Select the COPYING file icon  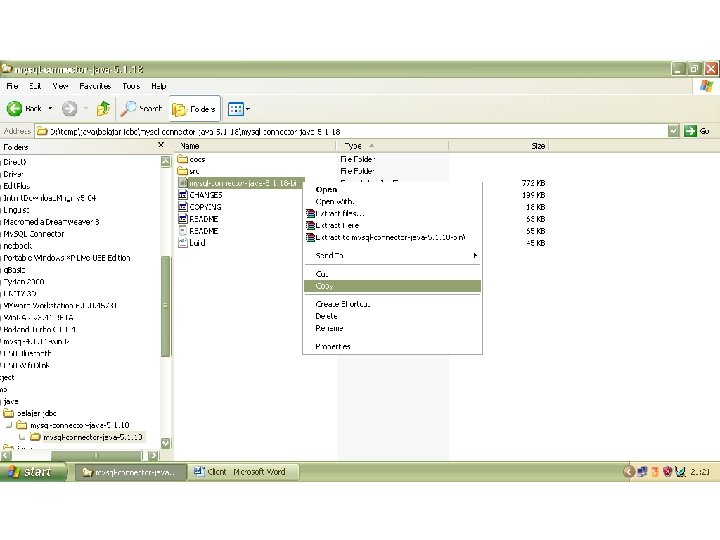[183, 207]
